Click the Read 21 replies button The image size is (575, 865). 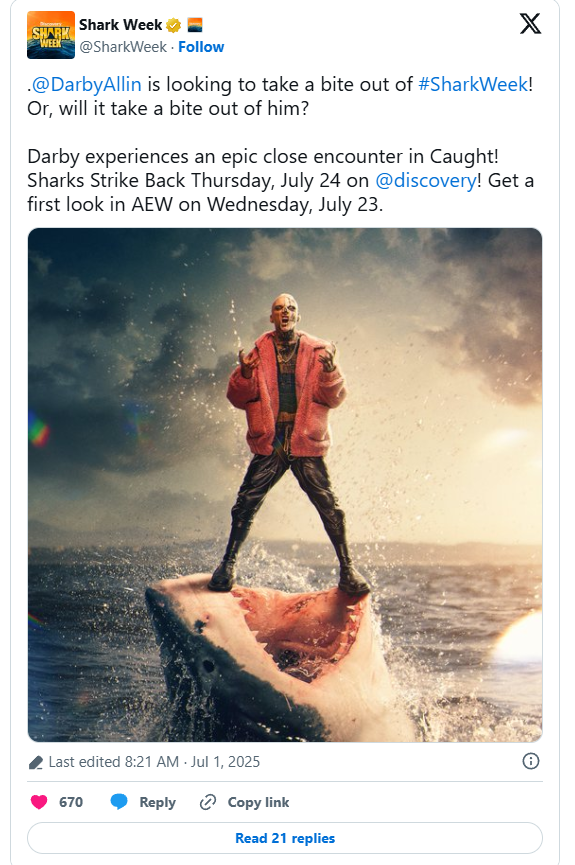(285, 838)
